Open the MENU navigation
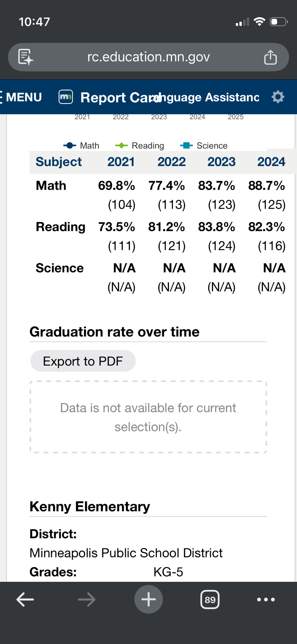The height and width of the screenshot is (644, 297). point(22,97)
